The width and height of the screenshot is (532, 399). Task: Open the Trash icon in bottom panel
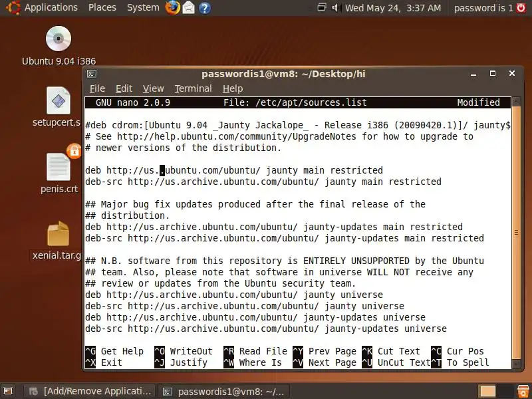click(523, 391)
